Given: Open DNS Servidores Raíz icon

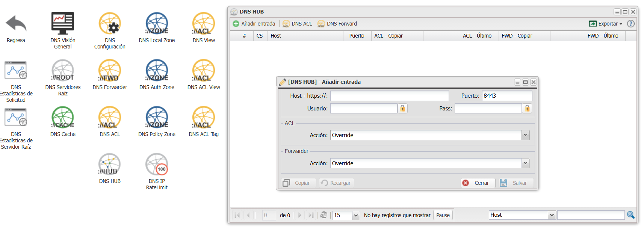Looking at the screenshot, I should coord(63,71).
